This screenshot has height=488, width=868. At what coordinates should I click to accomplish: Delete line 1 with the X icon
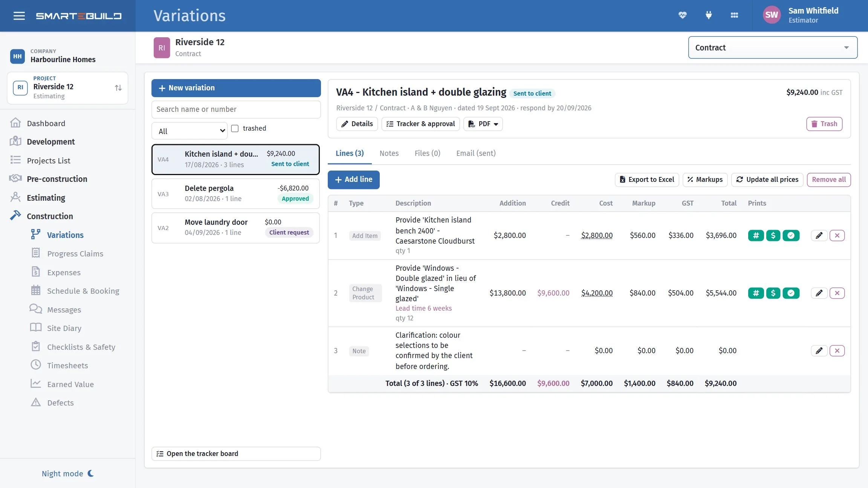pos(837,235)
